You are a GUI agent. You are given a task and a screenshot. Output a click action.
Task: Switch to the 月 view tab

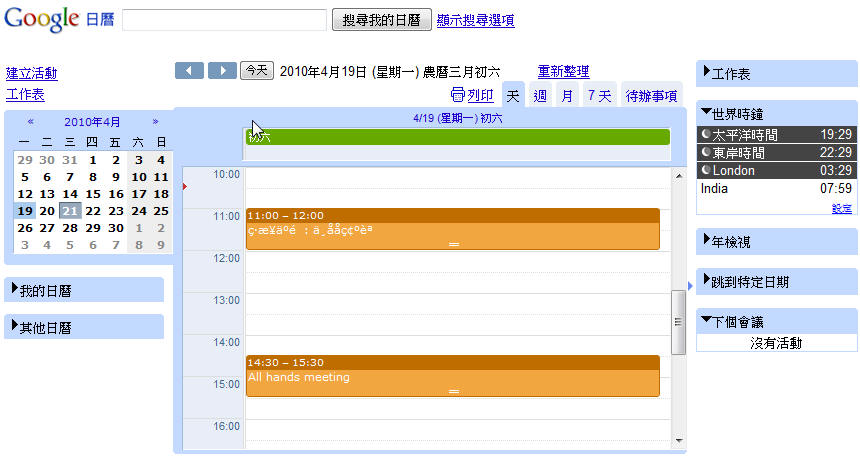[567, 96]
